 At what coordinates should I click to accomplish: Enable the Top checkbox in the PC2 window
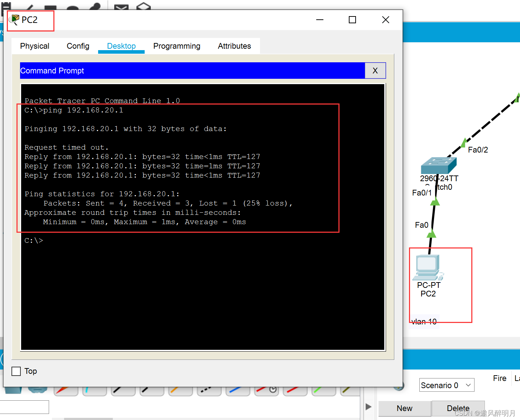tap(16, 371)
